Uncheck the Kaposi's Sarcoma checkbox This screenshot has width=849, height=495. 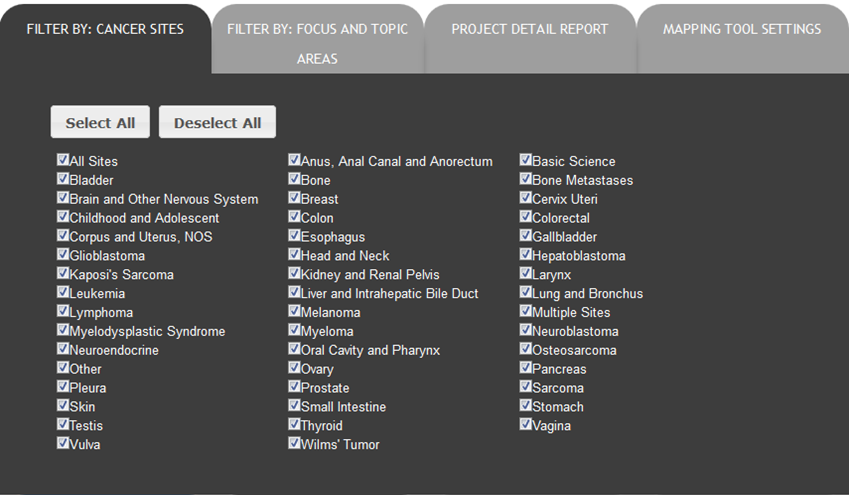tap(63, 273)
